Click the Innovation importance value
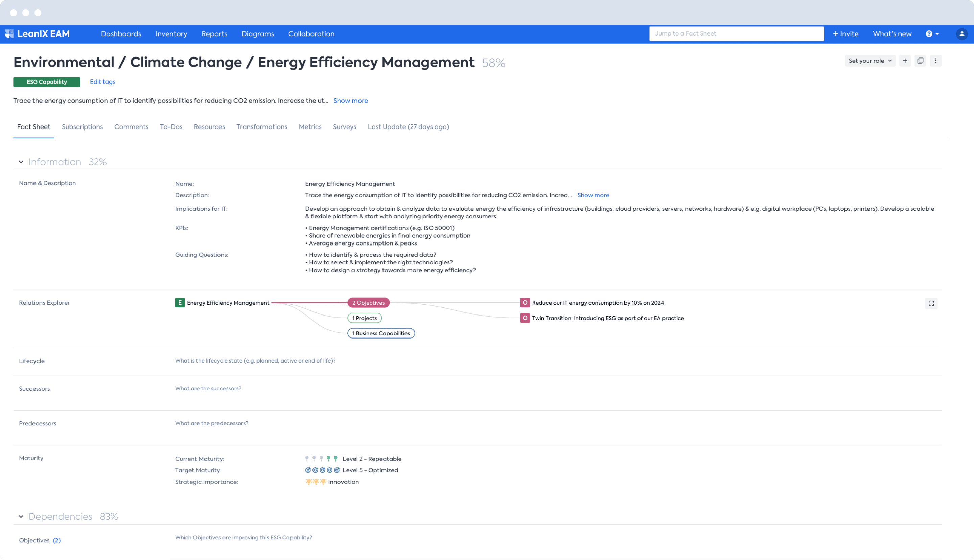974x560 pixels. click(x=343, y=482)
